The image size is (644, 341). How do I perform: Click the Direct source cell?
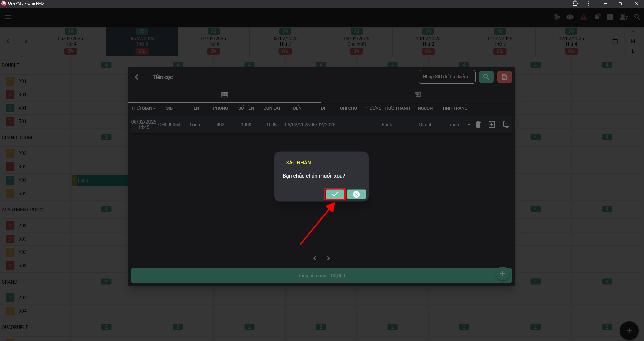tap(425, 125)
